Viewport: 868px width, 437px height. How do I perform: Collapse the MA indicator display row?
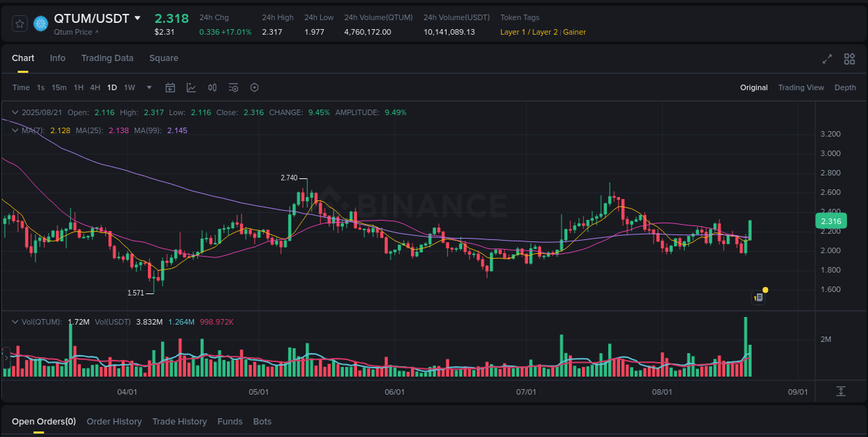click(x=15, y=130)
